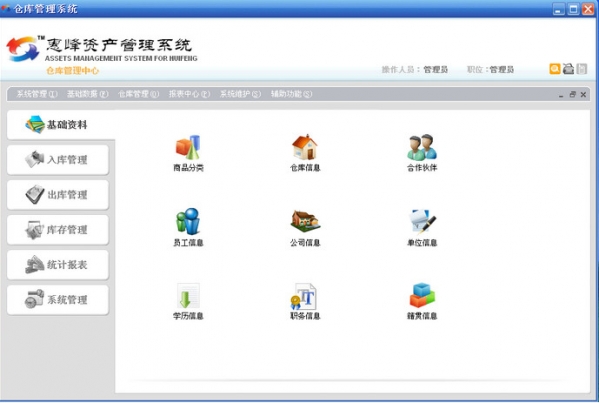The height and width of the screenshot is (403, 599).
Task: Minimize the 仓库管理系统 main window
Action: (x=559, y=9)
